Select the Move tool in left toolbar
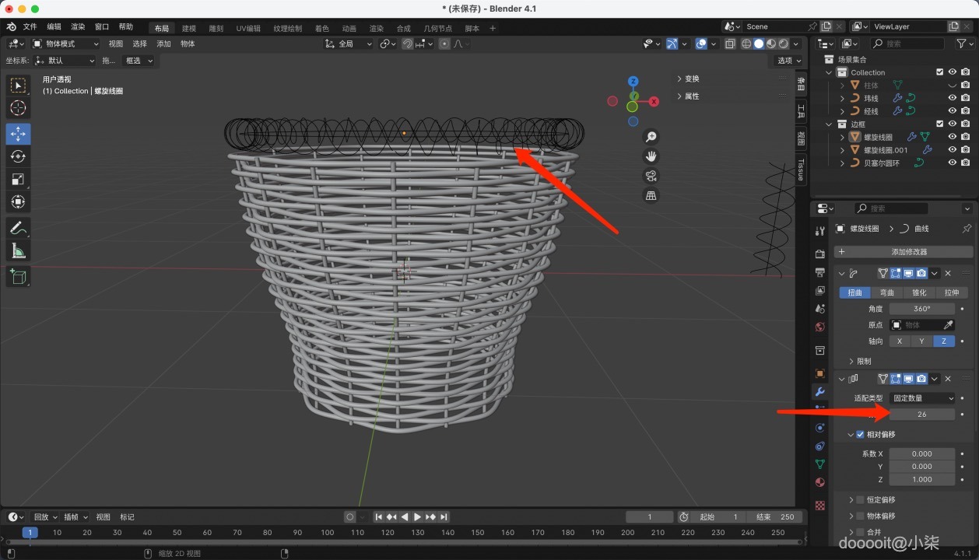 point(18,133)
